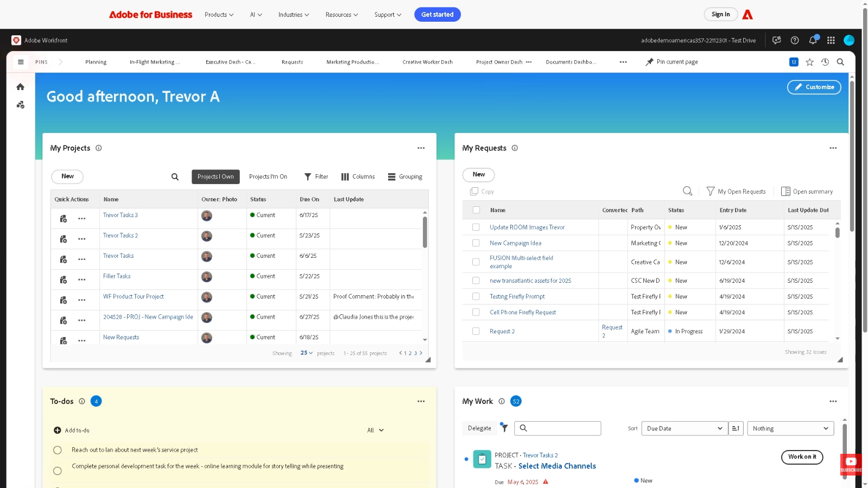Image resolution: width=868 pixels, height=488 pixels.
Task: Open the Planning pinned tab
Action: pyautogui.click(x=96, y=62)
